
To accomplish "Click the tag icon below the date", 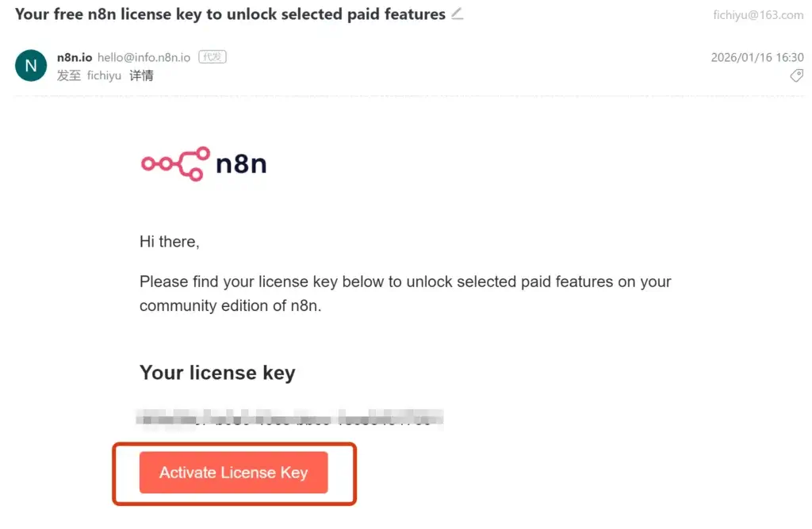I will [796, 75].
